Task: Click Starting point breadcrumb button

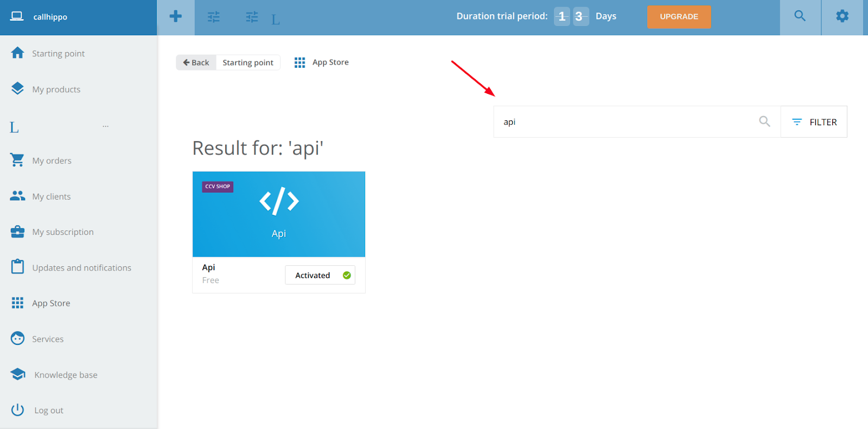Action: [x=248, y=62]
